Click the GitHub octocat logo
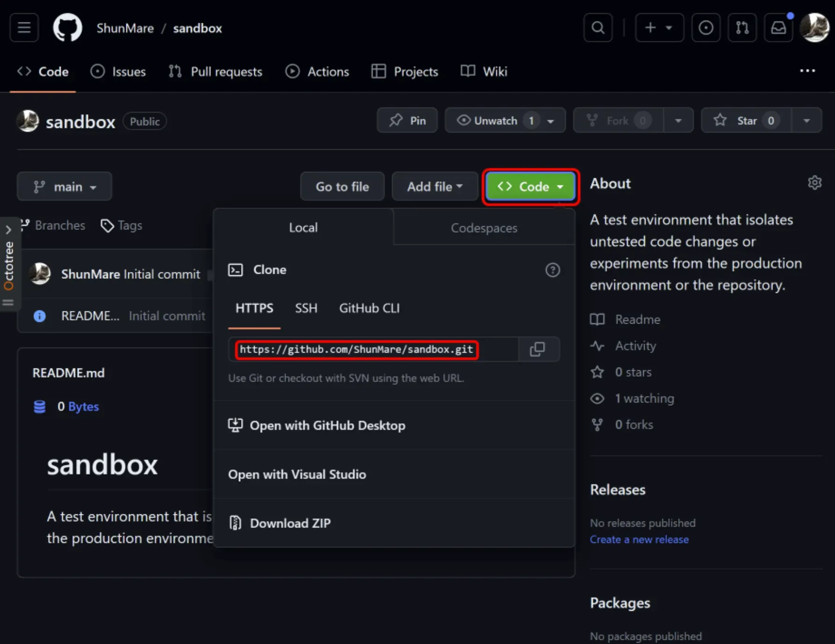Screen dimensions: 835x644 point(67,28)
